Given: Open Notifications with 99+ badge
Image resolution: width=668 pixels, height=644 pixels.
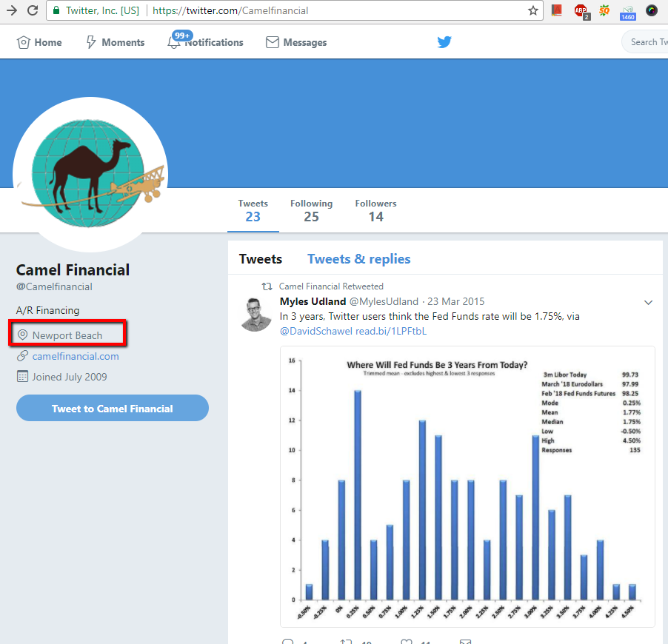Looking at the screenshot, I should click(x=205, y=41).
